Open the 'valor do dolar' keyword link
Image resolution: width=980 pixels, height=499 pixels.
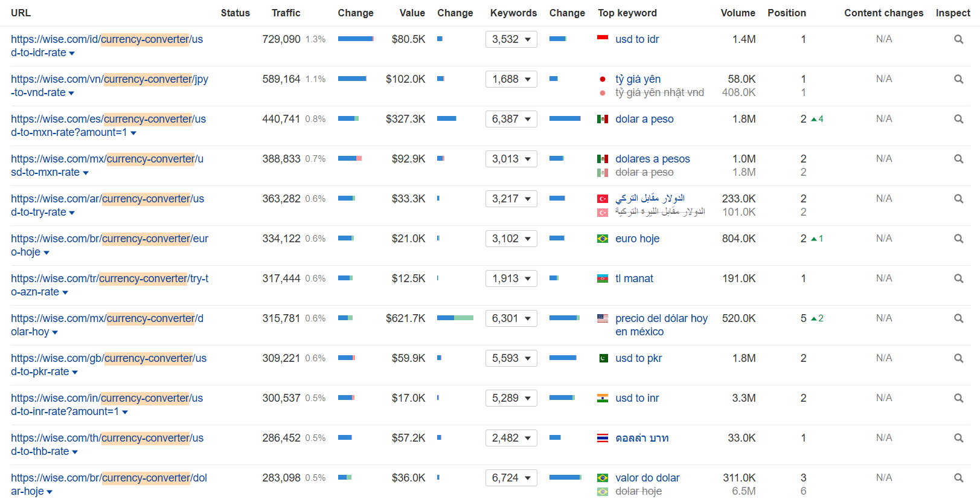click(x=647, y=478)
